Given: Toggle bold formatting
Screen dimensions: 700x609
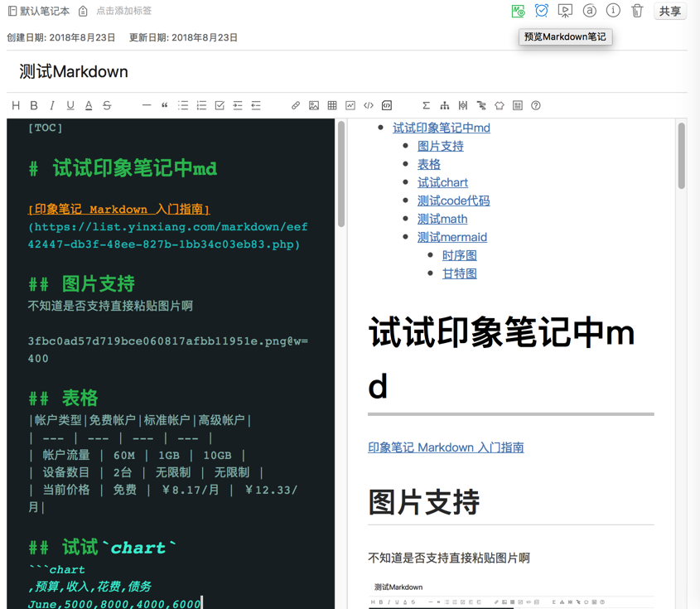Looking at the screenshot, I should [34, 105].
